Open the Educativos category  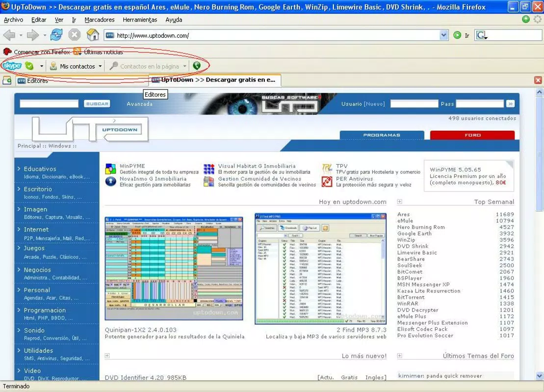pyautogui.click(x=40, y=169)
